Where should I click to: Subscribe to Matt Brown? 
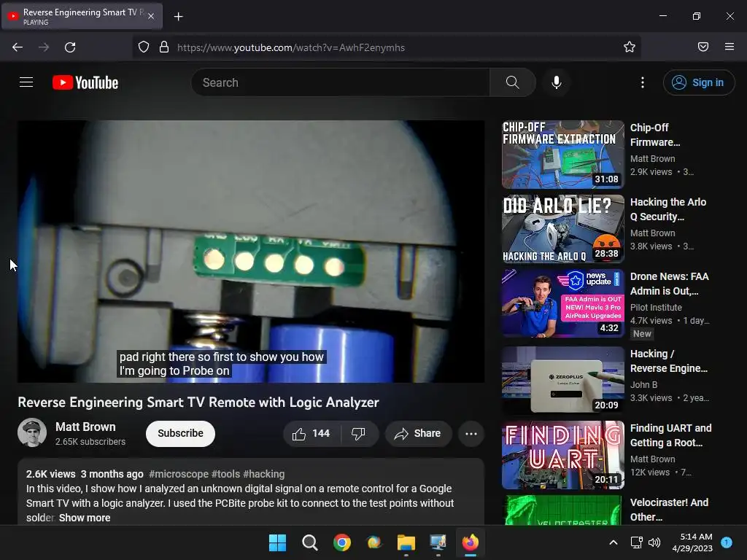180,433
